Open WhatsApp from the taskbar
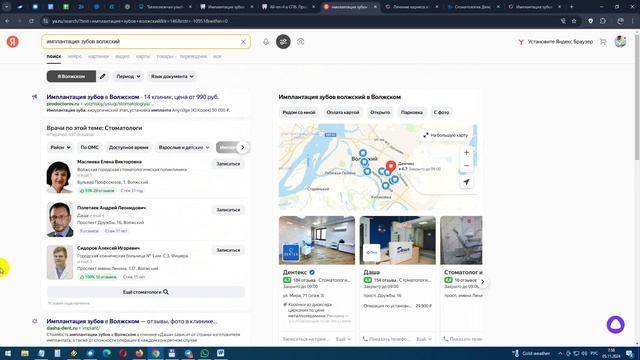This screenshot has width=640, height=360. 204,353
